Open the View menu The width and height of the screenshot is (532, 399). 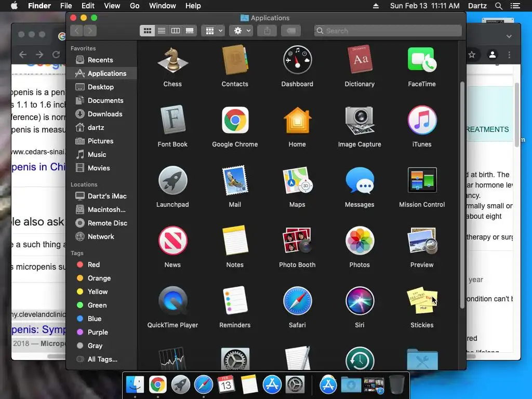point(112,6)
